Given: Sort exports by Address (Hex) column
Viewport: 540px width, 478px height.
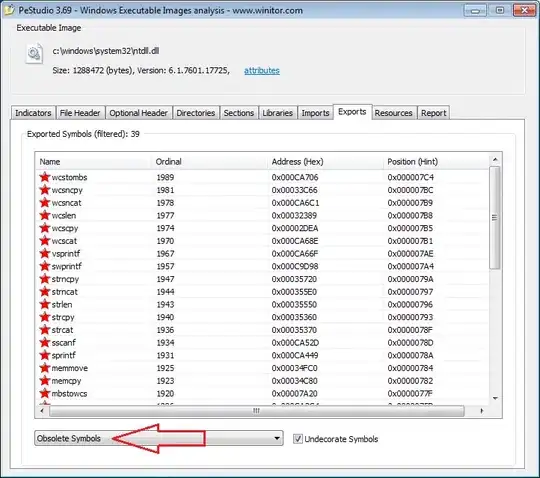Looking at the screenshot, I should click(325, 162).
